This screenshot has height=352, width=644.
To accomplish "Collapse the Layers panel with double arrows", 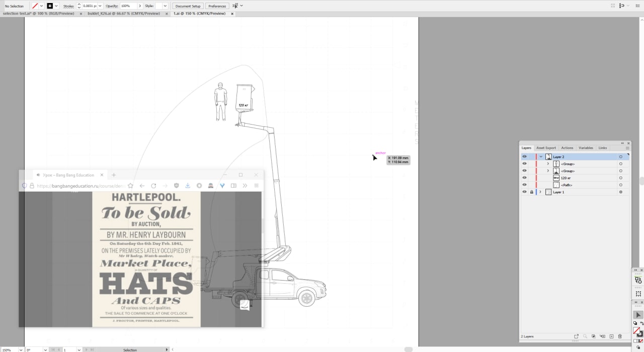I will [622, 143].
